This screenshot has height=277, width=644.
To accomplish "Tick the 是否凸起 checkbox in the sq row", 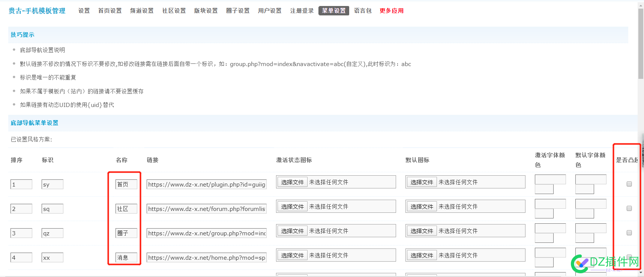I will (x=629, y=208).
